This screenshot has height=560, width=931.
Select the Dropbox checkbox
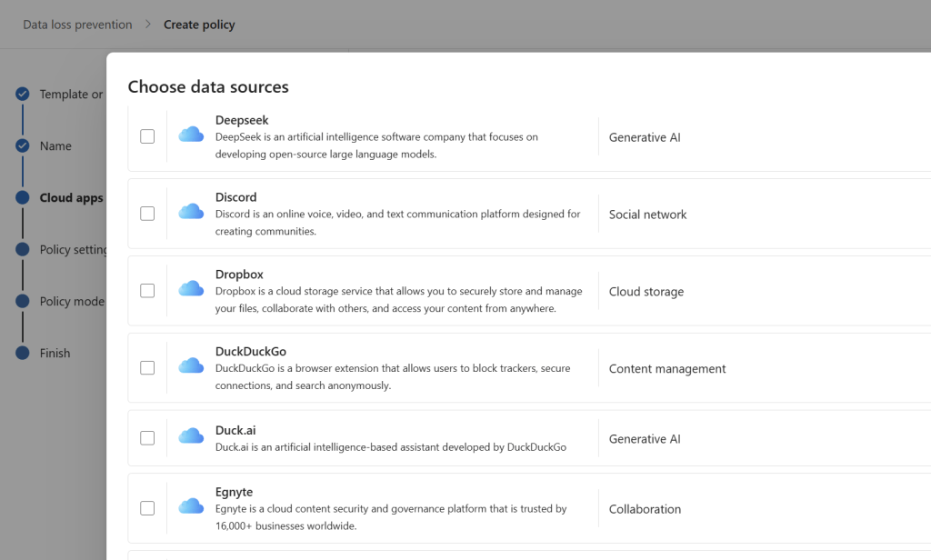[147, 291]
